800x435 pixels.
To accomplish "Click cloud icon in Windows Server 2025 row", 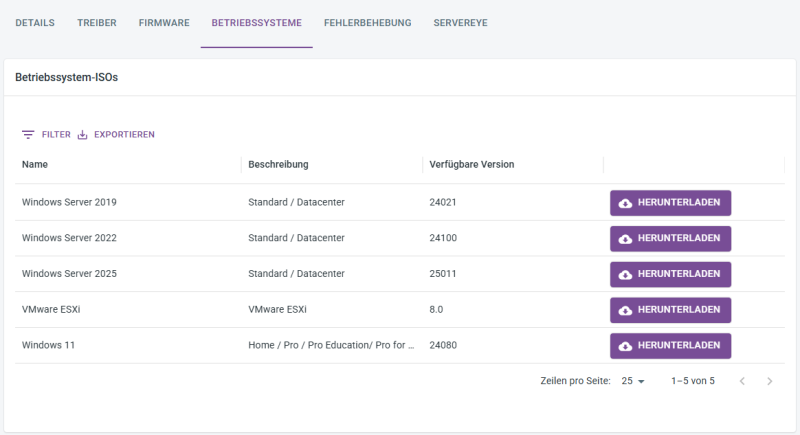I will (x=626, y=274).
